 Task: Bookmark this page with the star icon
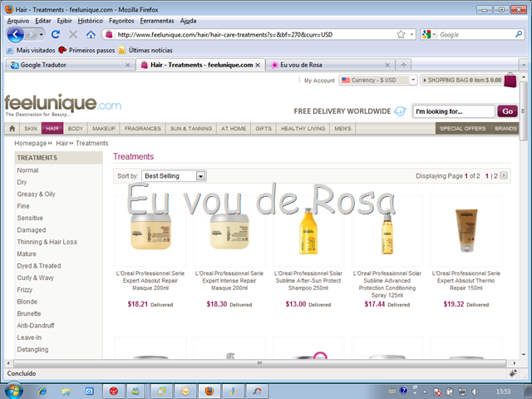point(401,34)
